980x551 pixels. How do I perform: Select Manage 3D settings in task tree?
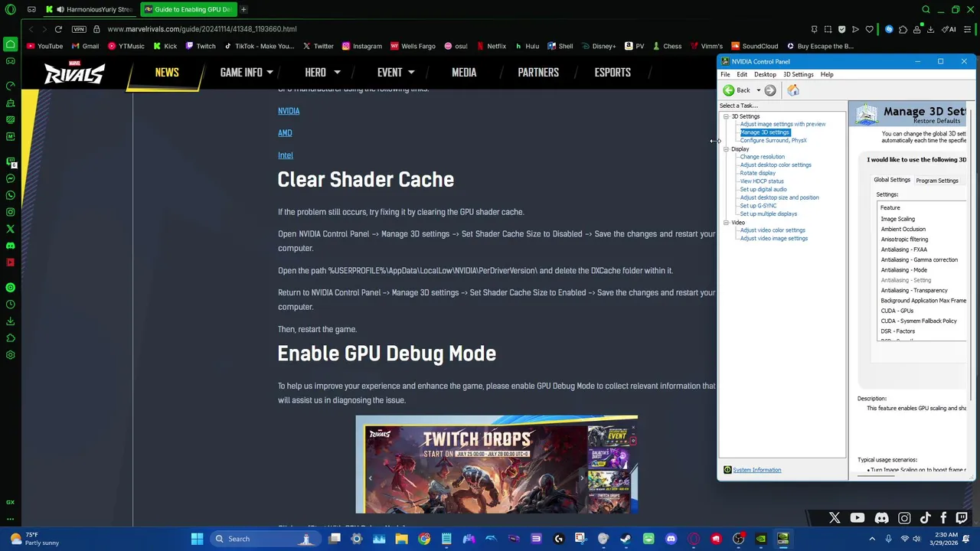pos(764,132)
